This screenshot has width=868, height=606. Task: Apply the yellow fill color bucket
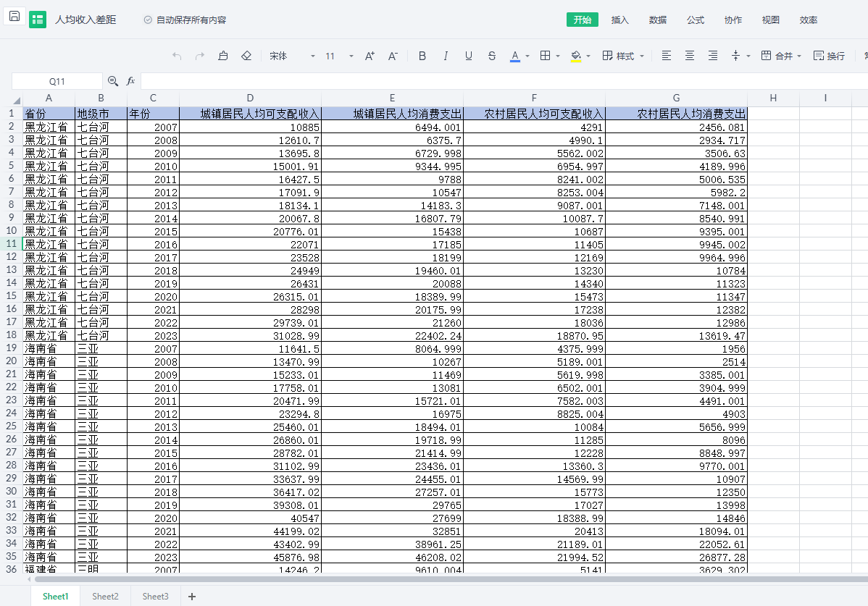coord(576,56)
